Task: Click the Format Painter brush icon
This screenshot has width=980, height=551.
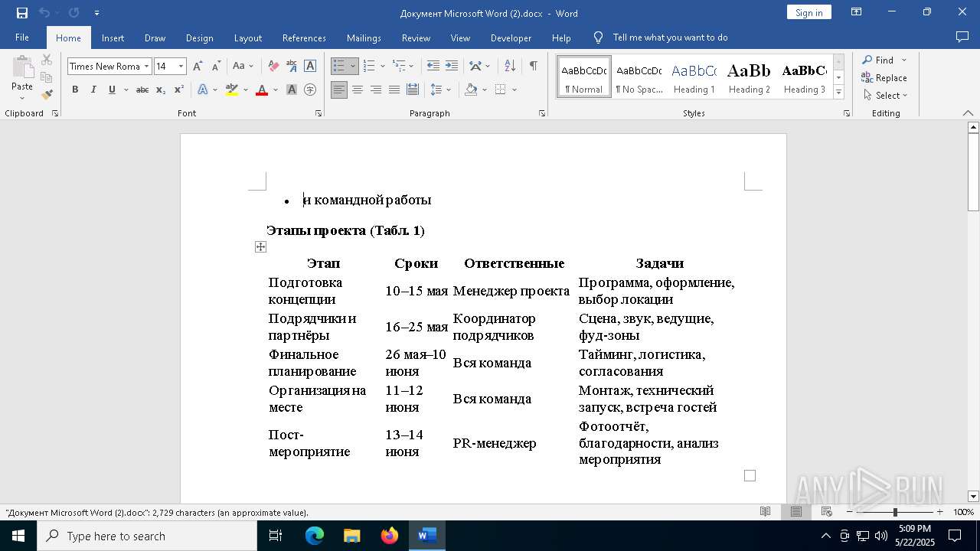Action: [47, 95]
